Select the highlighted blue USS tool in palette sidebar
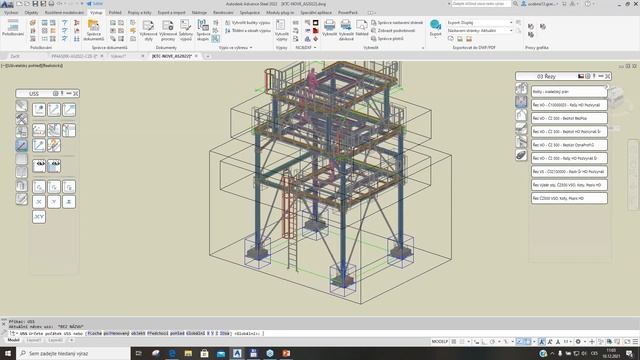This screenshot has width=640, height=360. [22, 145]
